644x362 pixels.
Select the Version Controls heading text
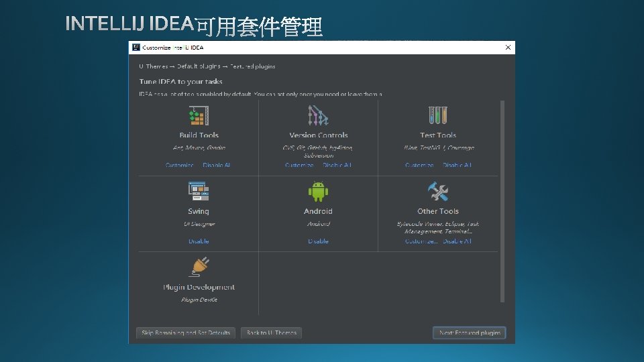318,135
